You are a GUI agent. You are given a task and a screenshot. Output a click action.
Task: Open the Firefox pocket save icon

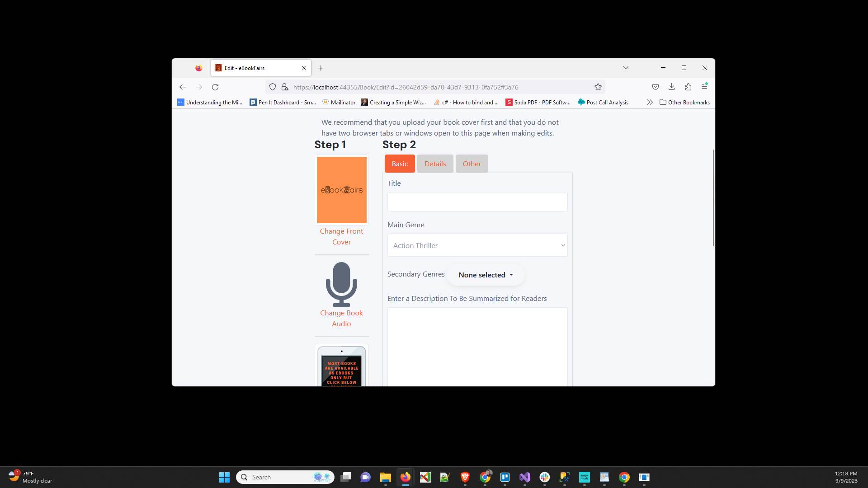pyautogui.click(x=655, y=87)
